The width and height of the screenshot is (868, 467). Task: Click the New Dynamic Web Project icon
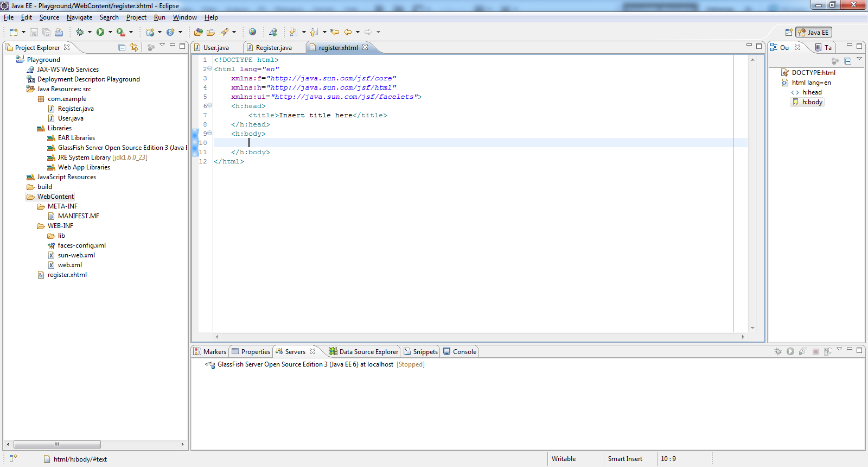point(150,32)
